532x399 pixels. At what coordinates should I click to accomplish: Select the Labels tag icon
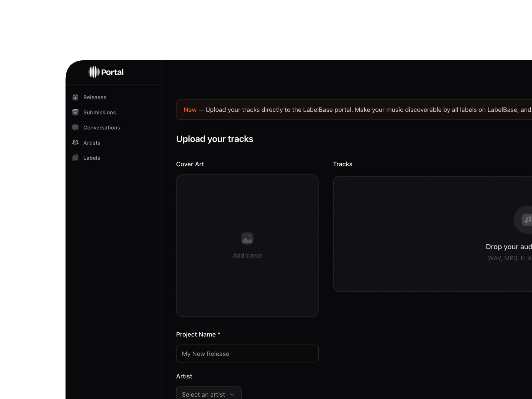pyautogui.click(x=75, y=158)
